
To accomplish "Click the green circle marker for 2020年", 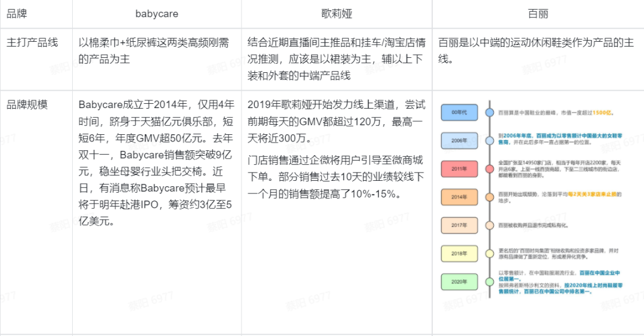I will point(489,281).
